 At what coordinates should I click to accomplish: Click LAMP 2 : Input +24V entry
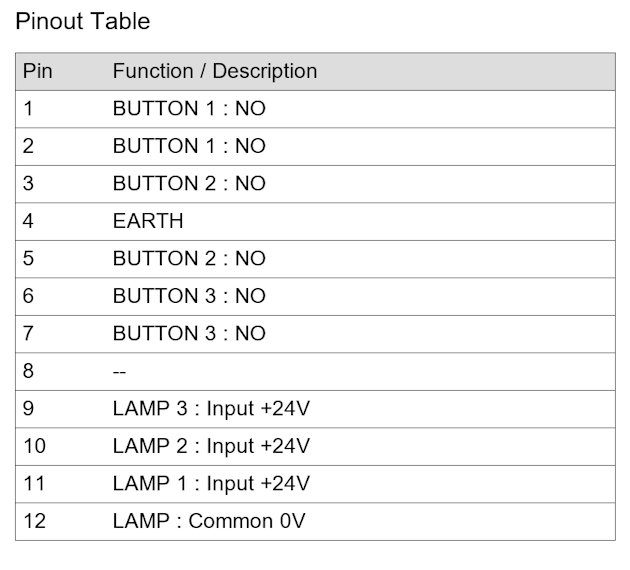pos(211,446)
